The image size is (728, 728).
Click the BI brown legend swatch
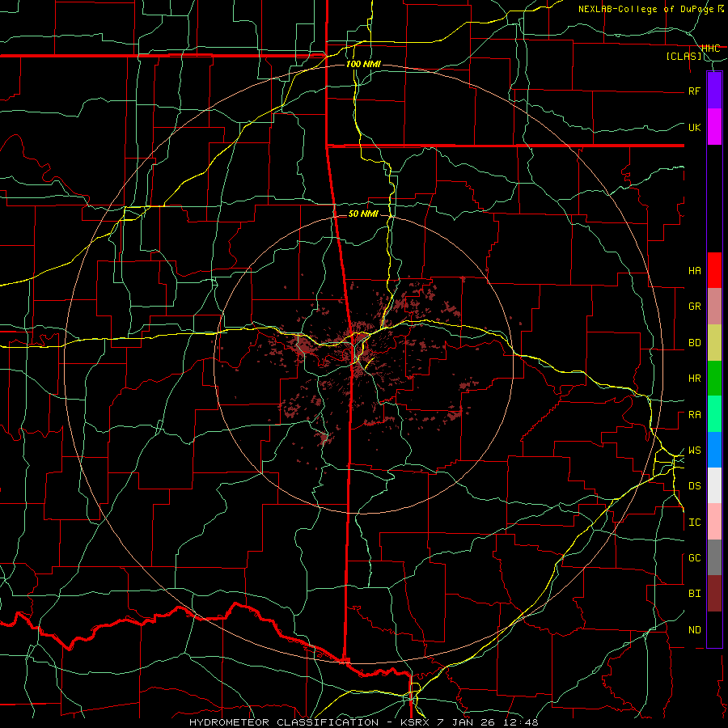pyautogui.click(x=714, y=594)
